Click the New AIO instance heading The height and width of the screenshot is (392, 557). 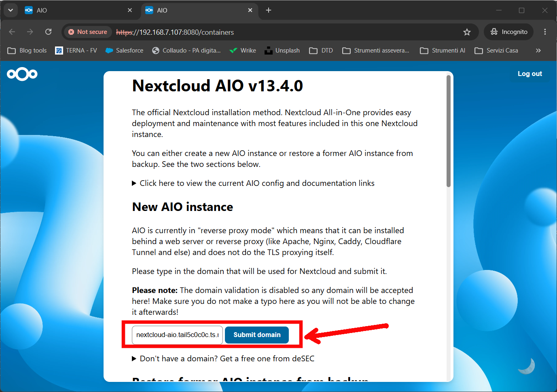point(182,207)
